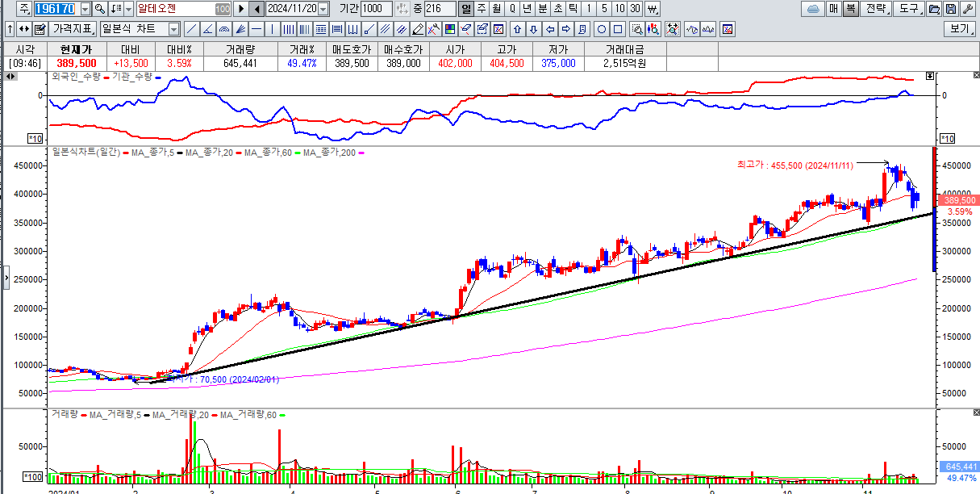Select the angle line drawing tool

208,29
